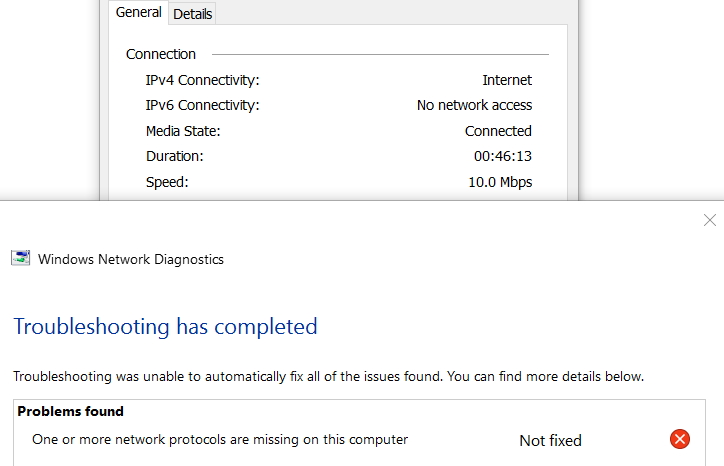Click the IPv4 Connectivity label
The image size is (724, 466).
point(203,80)
